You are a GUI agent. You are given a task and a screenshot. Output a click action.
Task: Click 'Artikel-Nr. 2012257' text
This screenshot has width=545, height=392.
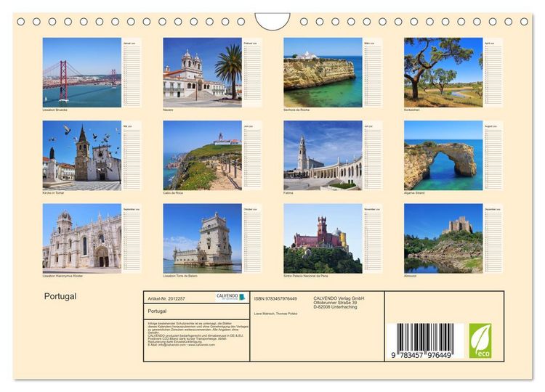coord(166,298)
